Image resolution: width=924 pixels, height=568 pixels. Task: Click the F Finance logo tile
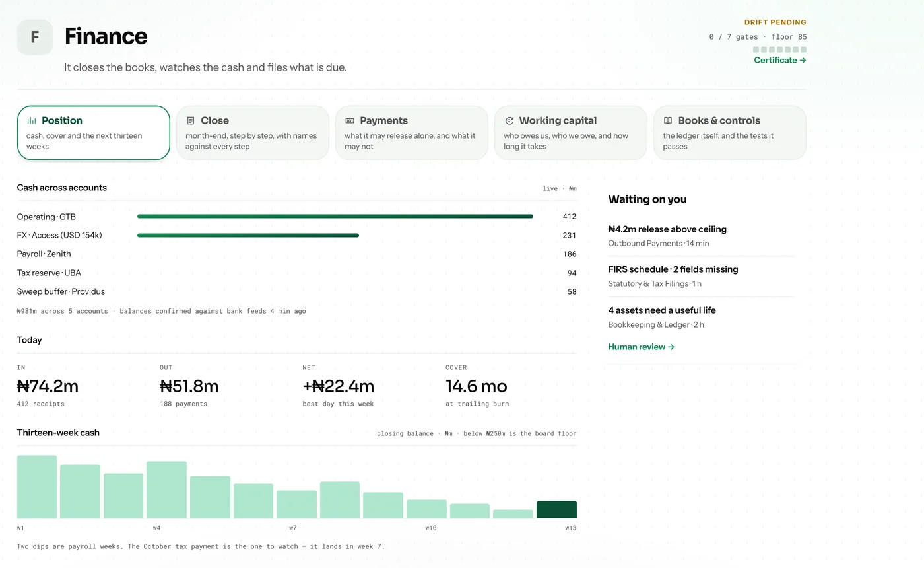[x=35, y=38]
